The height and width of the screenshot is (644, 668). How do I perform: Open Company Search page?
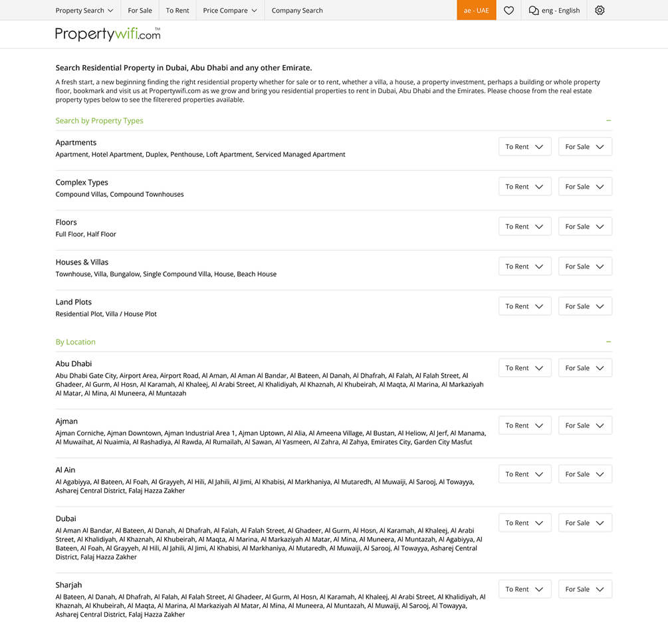[297, 11]
